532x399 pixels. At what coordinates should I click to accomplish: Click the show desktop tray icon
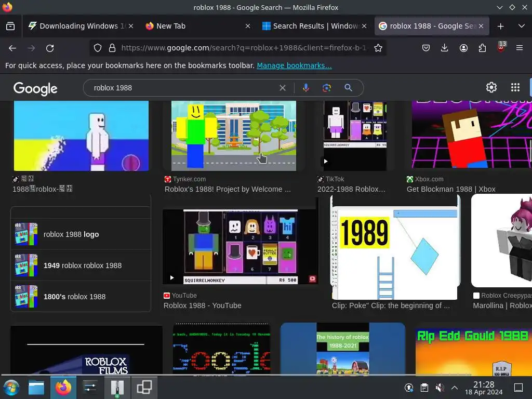coord(518,388)
